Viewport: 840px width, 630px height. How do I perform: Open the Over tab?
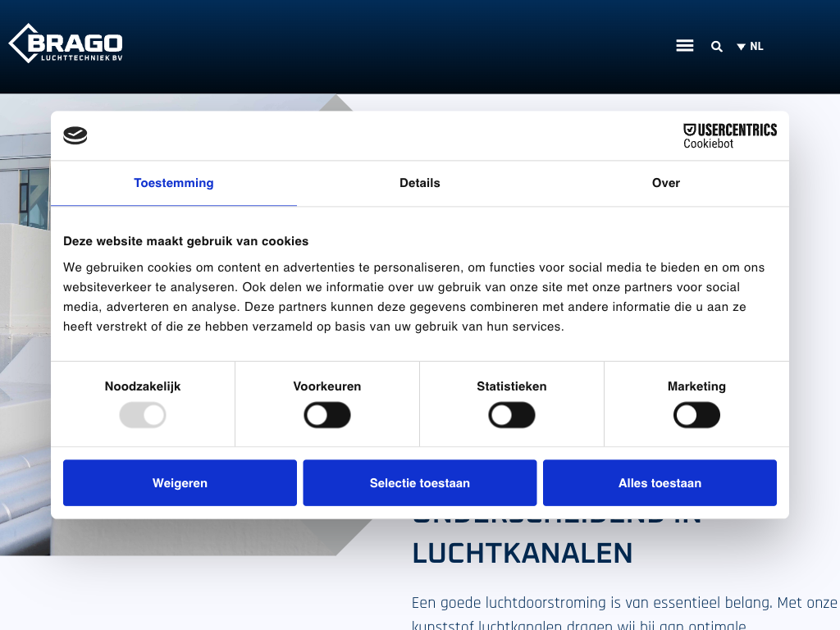(x=666, y=183)
